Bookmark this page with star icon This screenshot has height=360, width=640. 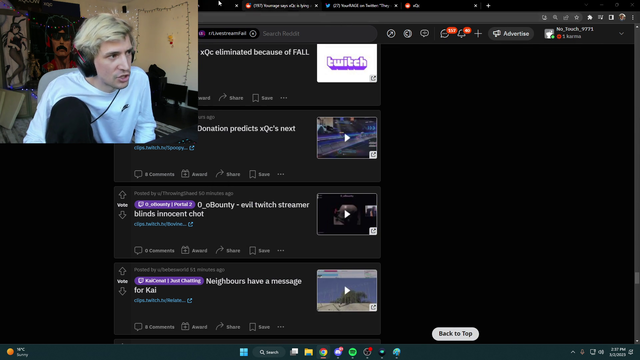[576, 18]
